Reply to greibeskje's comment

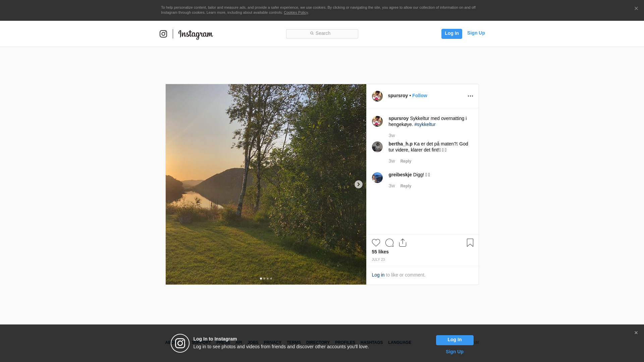point(406,186)
